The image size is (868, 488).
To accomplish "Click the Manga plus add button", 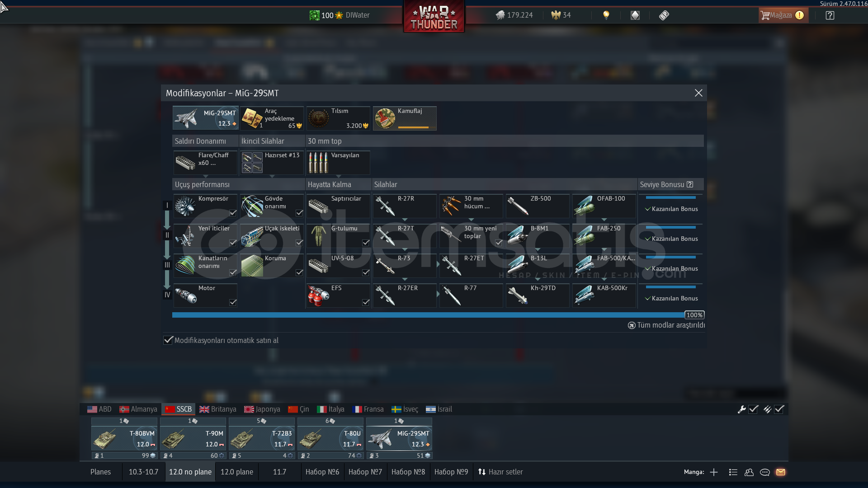I will coord(714,472).
